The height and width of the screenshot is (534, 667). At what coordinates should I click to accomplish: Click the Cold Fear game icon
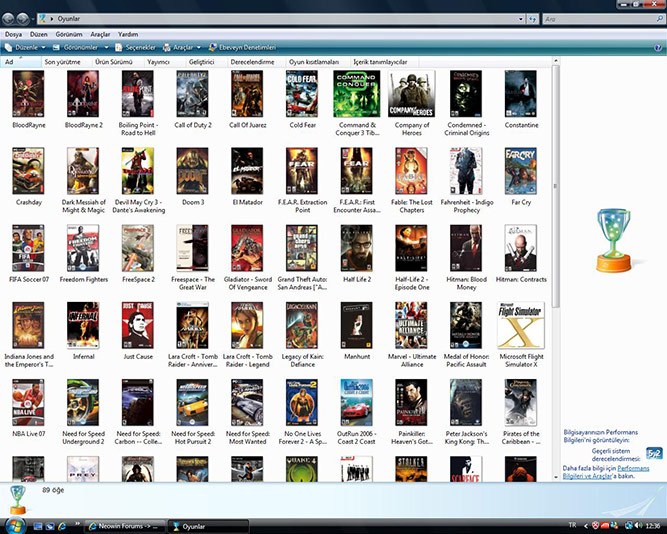point(302,94)
